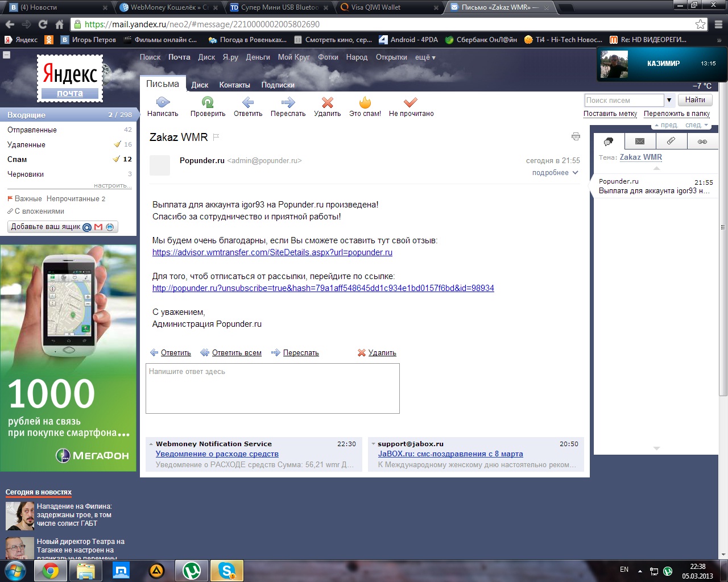
Task: Open Поставить метку label dropdown
Action: coord(610,114)
